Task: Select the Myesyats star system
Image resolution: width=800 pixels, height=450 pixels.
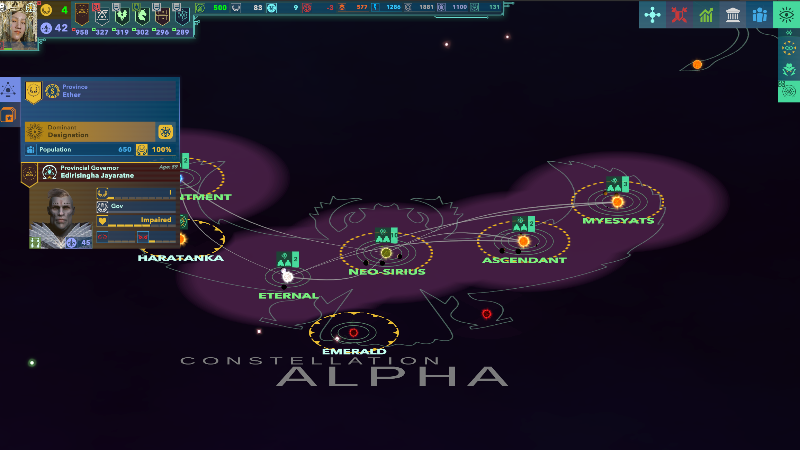Action: point(617,202)
